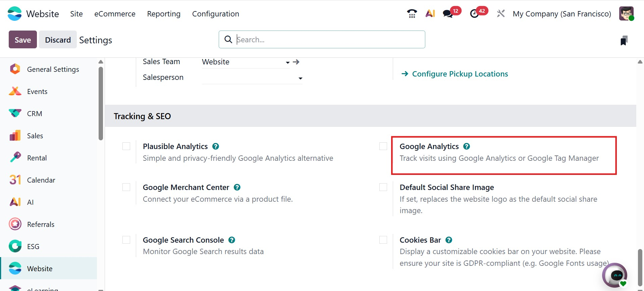Open the VoIP phone icon in top bar
Image resolution: width=644 pixels, height=291 pixels.
pos(412,14)
